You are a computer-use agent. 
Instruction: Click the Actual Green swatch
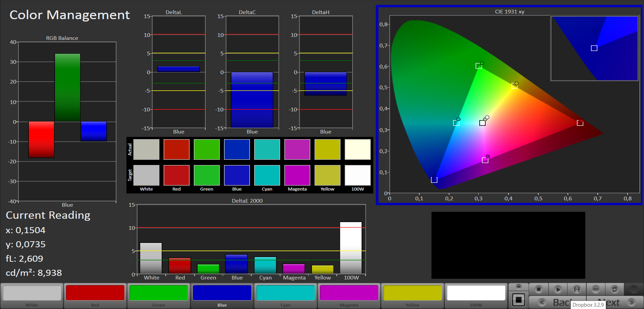click(207, 149)
